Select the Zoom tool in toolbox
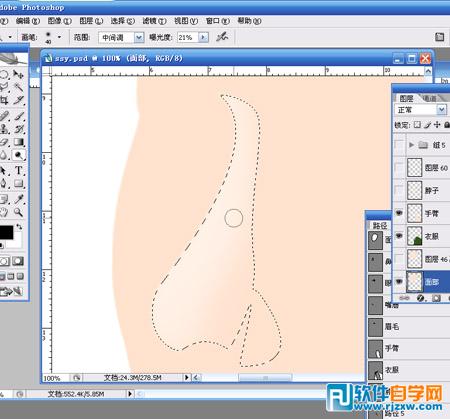 point(19,212)
